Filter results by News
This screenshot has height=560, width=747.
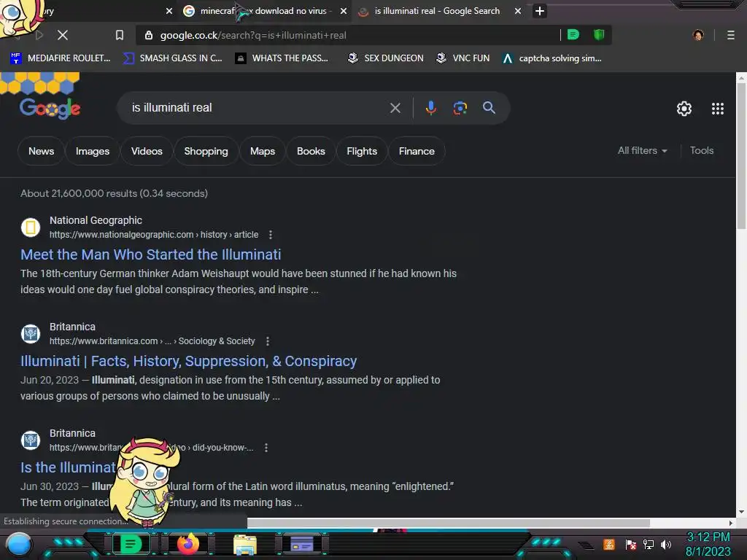tap(41, 151)
